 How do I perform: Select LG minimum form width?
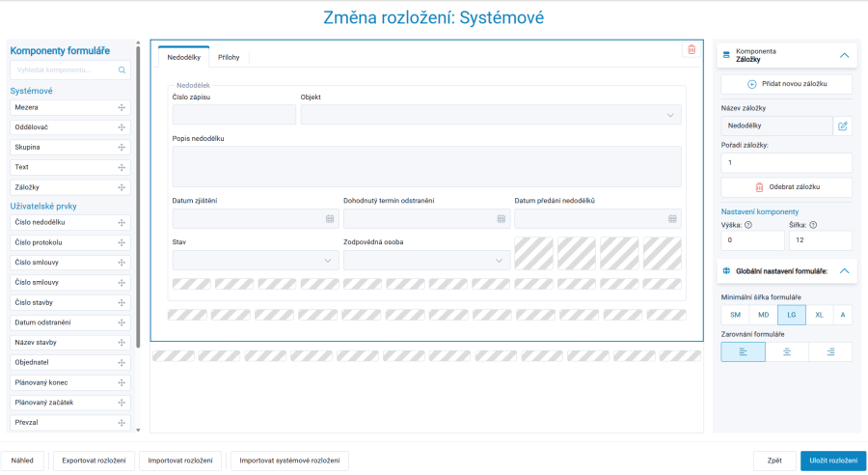pyautogui.click(x=792, y=315)
